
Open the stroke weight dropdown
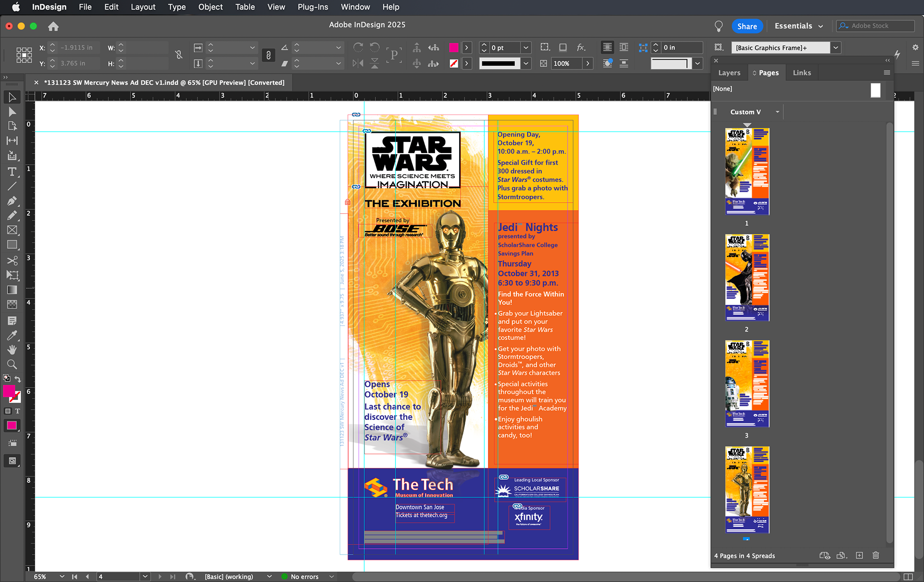[526, 48]
